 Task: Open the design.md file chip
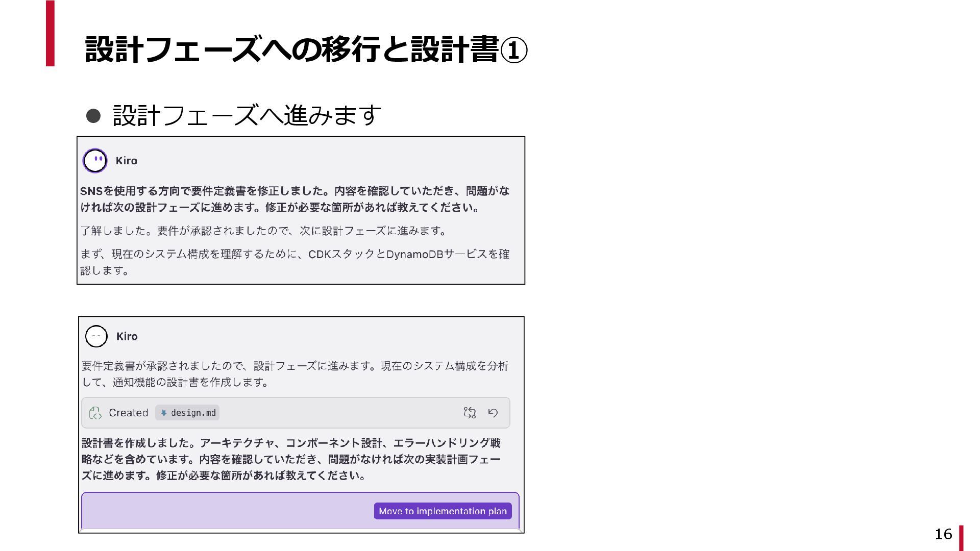pos(187,413)
